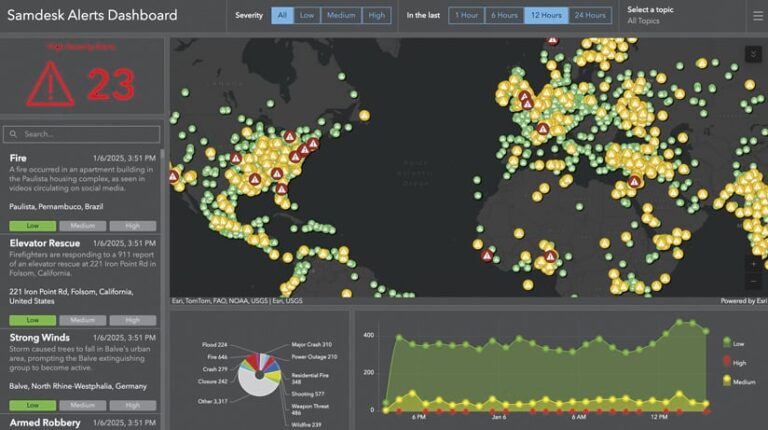Click the High tag on the Strong Winds alert
Viewport: 768px width, 430px height.
click(133, 406)
